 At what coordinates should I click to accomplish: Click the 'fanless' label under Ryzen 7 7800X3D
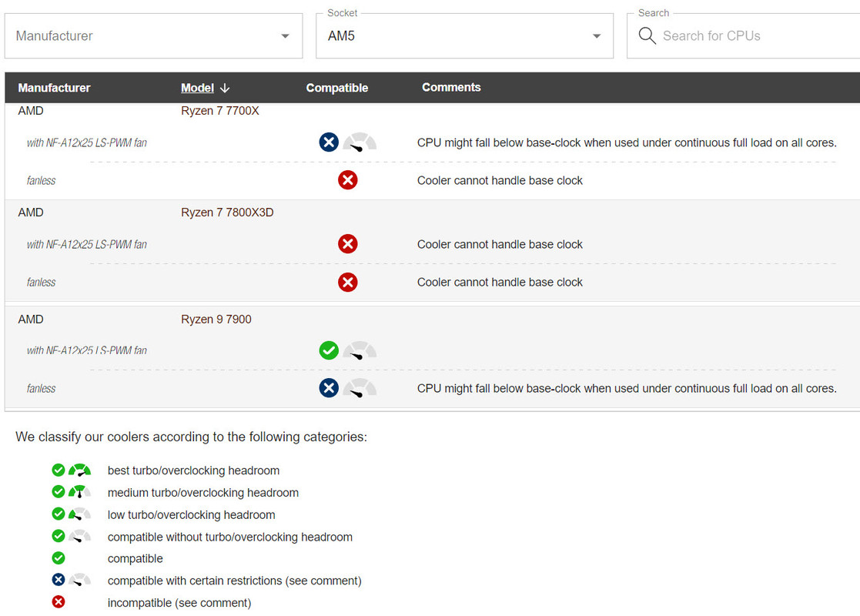(x=41, y=282)
